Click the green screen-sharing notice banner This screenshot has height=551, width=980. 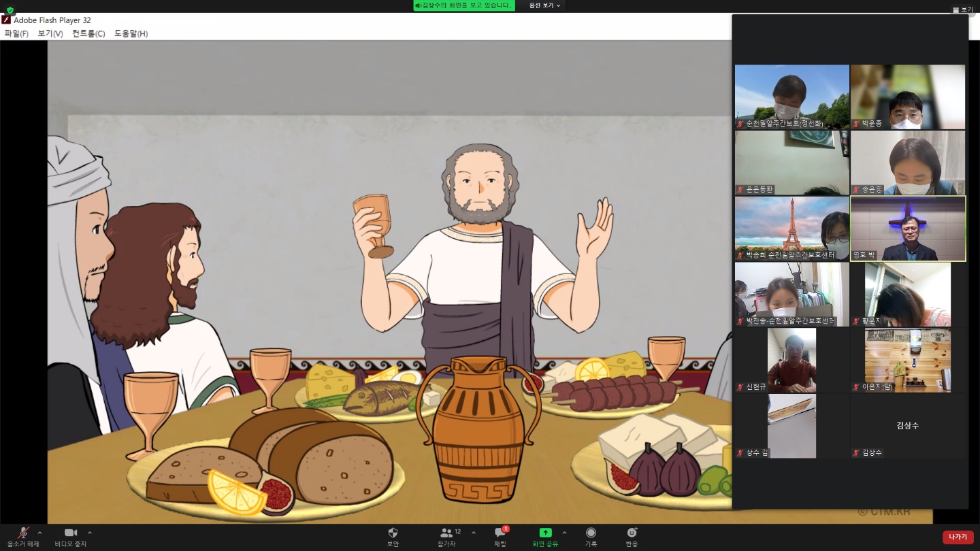coord(464,5)
